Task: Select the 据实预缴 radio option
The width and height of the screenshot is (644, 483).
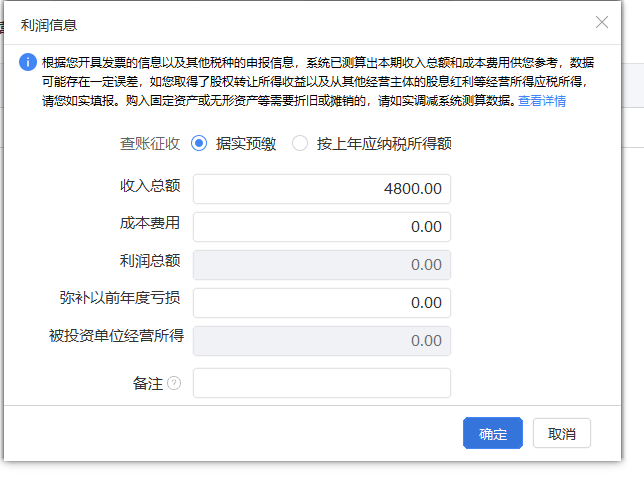Action: [199, 143]
